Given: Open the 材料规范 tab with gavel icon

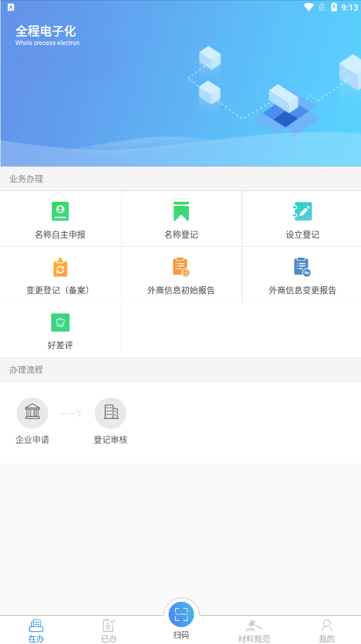Looking at the screenshot, I should pyautogui.click(x=254, y=631).
